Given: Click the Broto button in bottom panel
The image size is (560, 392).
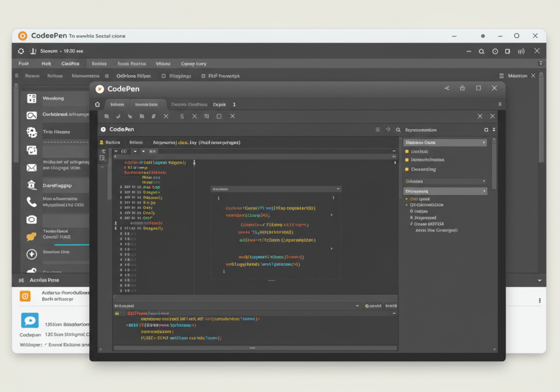Looking at the screenshot, I should tap(390, 306).
